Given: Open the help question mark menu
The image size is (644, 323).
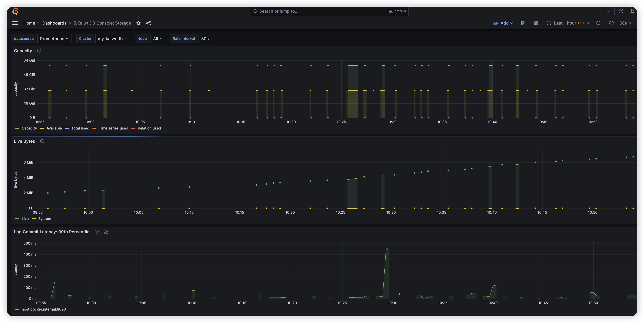Looking at the screenshot, I should coord(621,11).
